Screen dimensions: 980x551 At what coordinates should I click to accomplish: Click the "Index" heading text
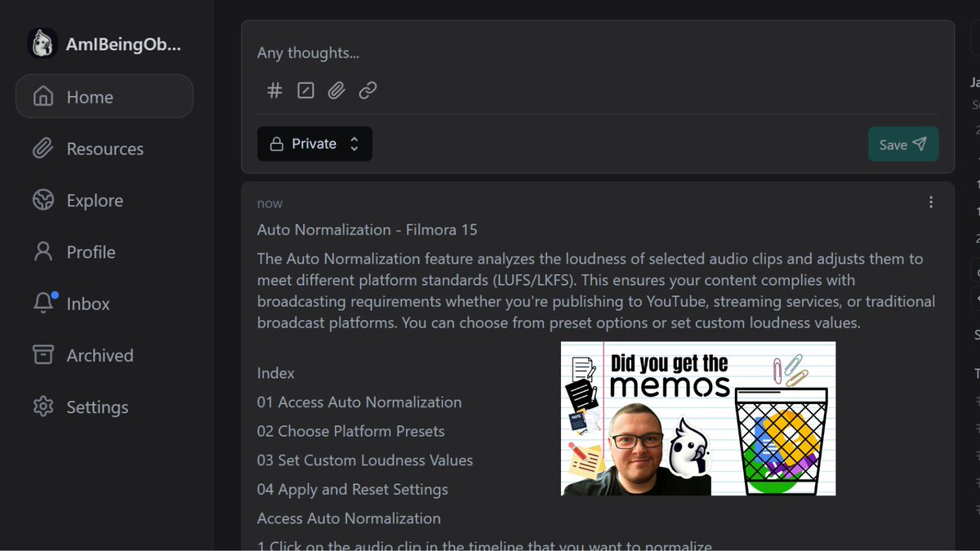pyautogui.click(x=276, y=373)
